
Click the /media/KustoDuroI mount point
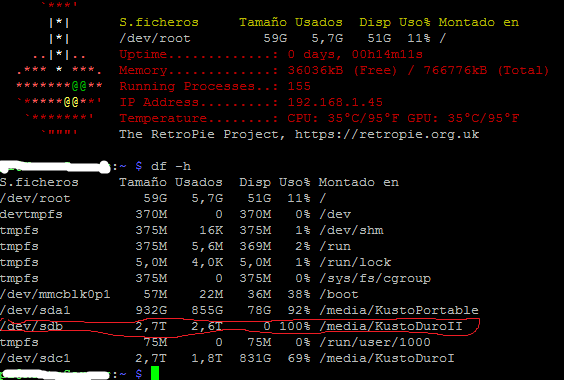(x=387, y=358)
